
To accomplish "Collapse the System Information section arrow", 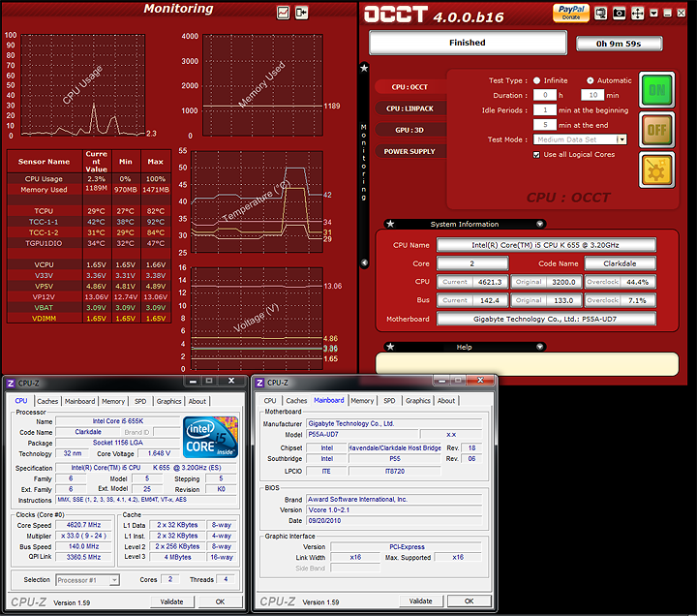I will click(x=539, y=224).
